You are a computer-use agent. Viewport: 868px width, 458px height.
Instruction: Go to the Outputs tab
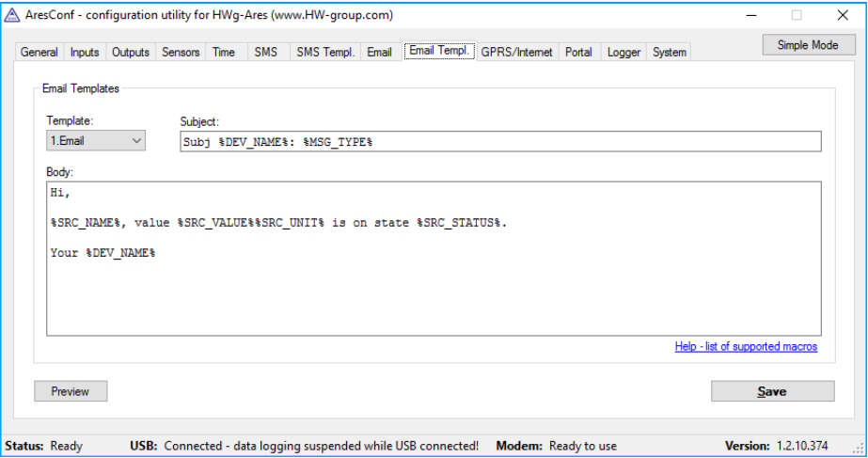[131, 53]
